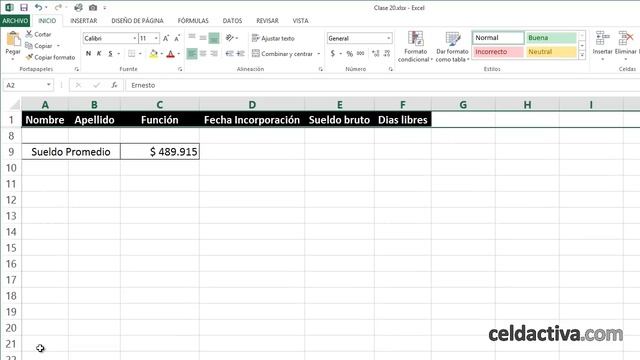This screenshot has height=360, width=640.
Task: Open the text orientation options
Action: click(231, 38)
